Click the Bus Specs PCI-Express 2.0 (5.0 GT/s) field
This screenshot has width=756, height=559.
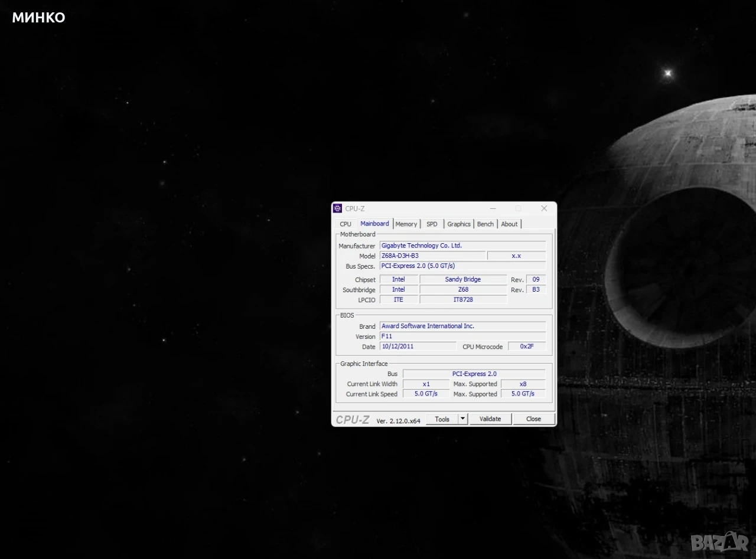[x=462, y=266]
